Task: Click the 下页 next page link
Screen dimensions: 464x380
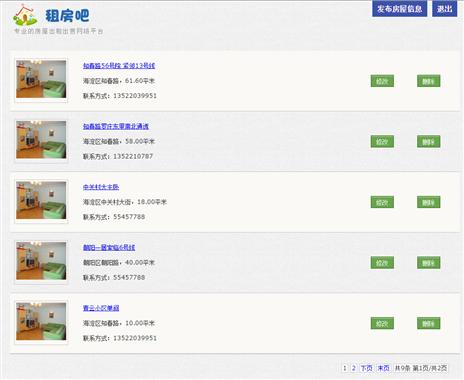Action: [x=367, y=368]
